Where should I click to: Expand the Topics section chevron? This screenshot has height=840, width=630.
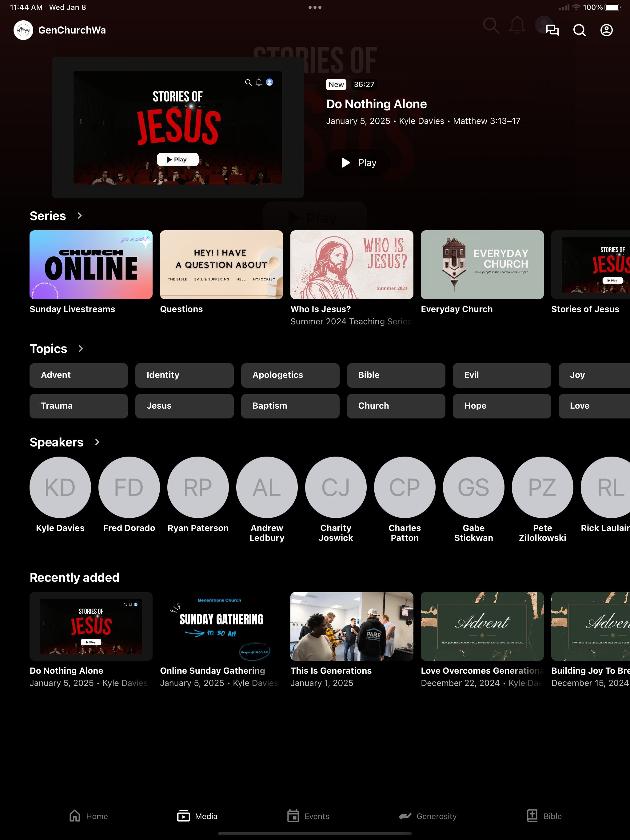click(x=81, y=349)
